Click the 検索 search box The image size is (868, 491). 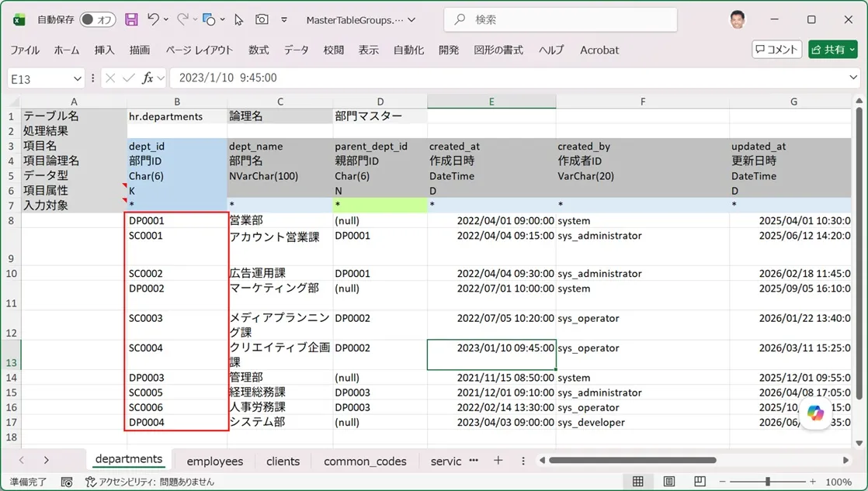click(561, 20)
